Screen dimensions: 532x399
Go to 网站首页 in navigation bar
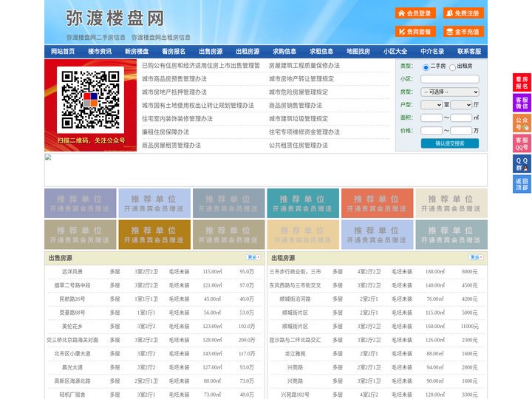pyautogui.click(x=63, y=52)
